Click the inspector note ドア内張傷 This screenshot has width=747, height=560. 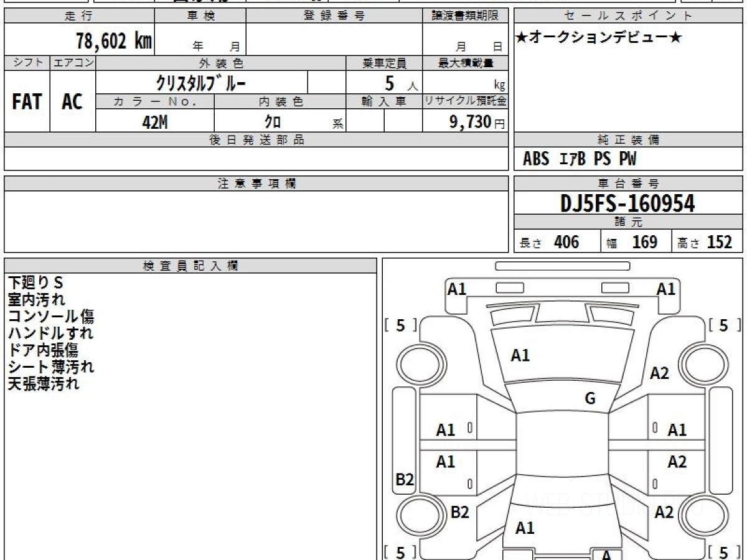[x=43, y=350]
